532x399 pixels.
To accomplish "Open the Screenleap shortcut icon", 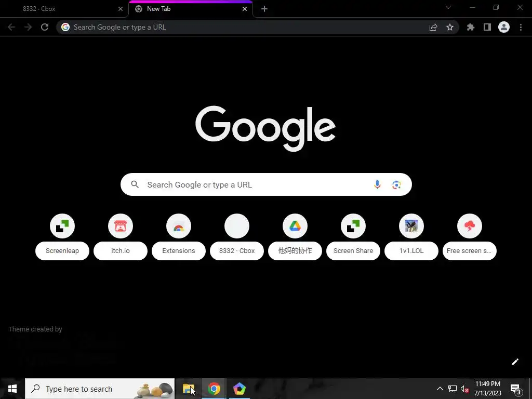I will [62, 226].
